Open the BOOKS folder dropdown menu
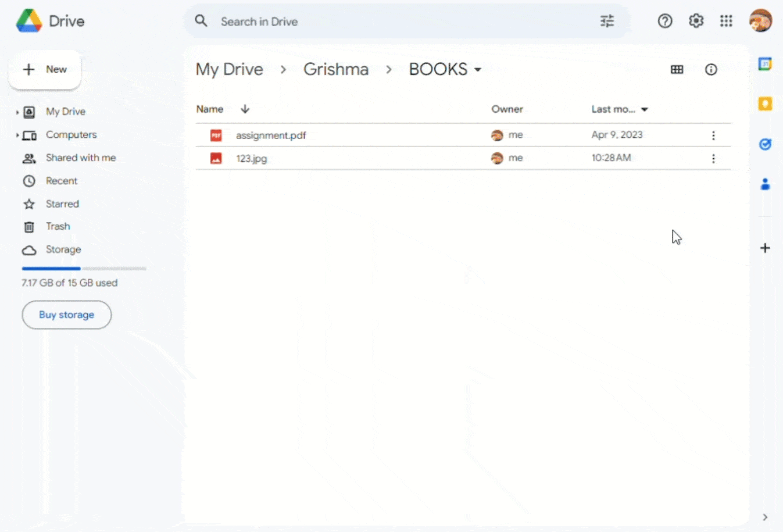The width and height of the screenshot is (783, 532). [x=478, y=69]
